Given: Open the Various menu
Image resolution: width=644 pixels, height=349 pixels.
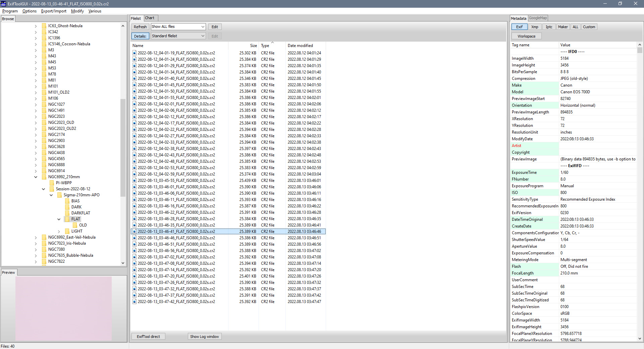Looking at the screenshot, I should click(x=95, y=11).
